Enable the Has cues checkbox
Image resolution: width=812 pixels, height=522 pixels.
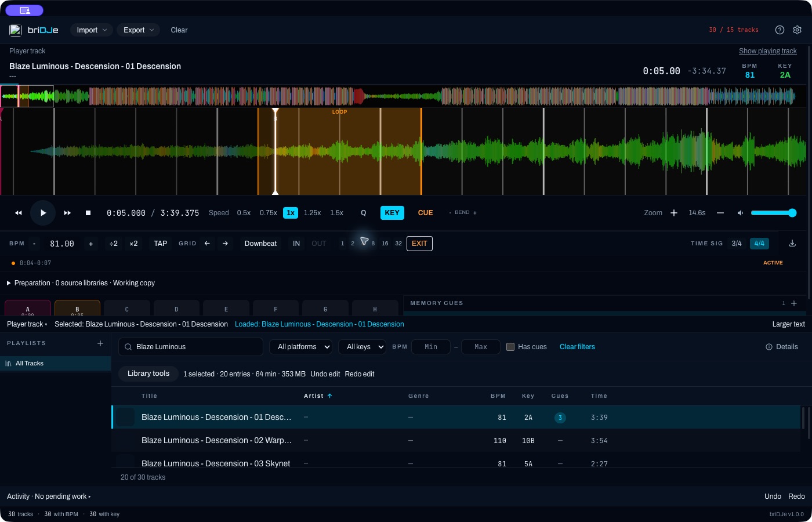pos(510,347)
